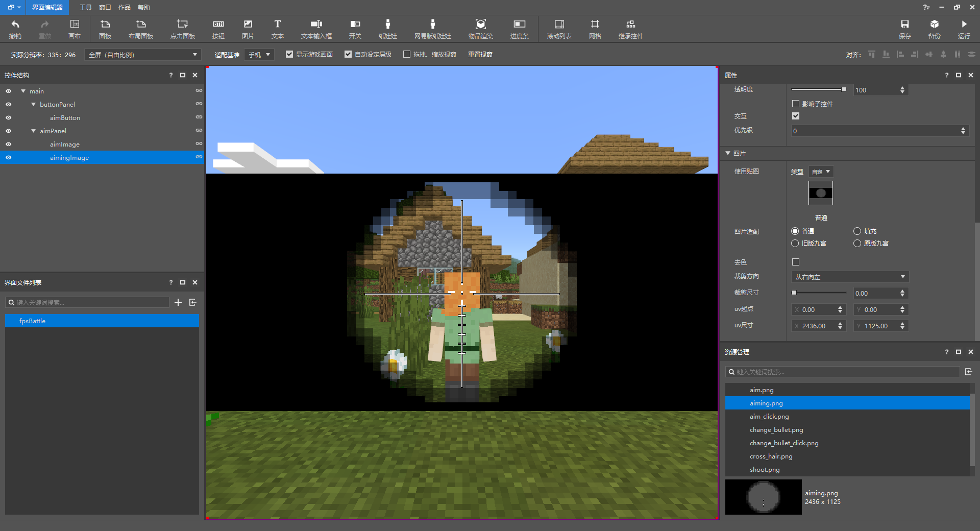Open the 工具 menu
Viewport: 980px width, 531px height.
coord(86,7)
